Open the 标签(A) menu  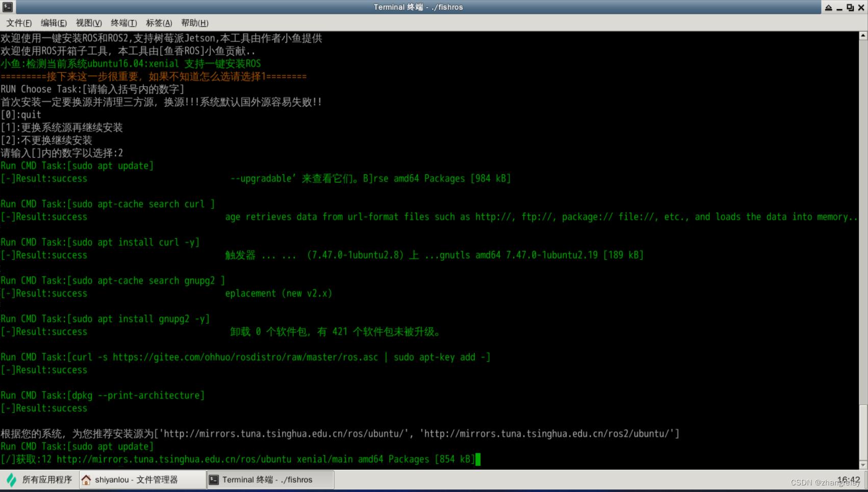pyautogui.click(x=159, y=23)
